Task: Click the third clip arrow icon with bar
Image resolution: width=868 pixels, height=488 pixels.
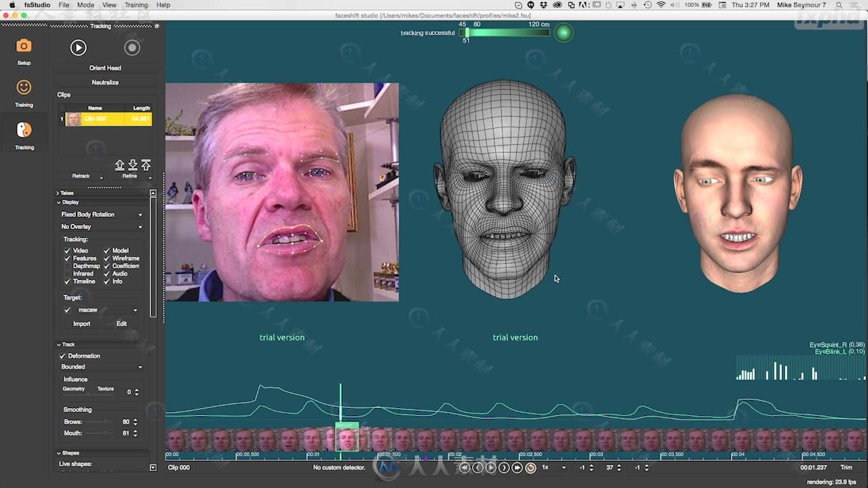Action: tap(146, 165)
